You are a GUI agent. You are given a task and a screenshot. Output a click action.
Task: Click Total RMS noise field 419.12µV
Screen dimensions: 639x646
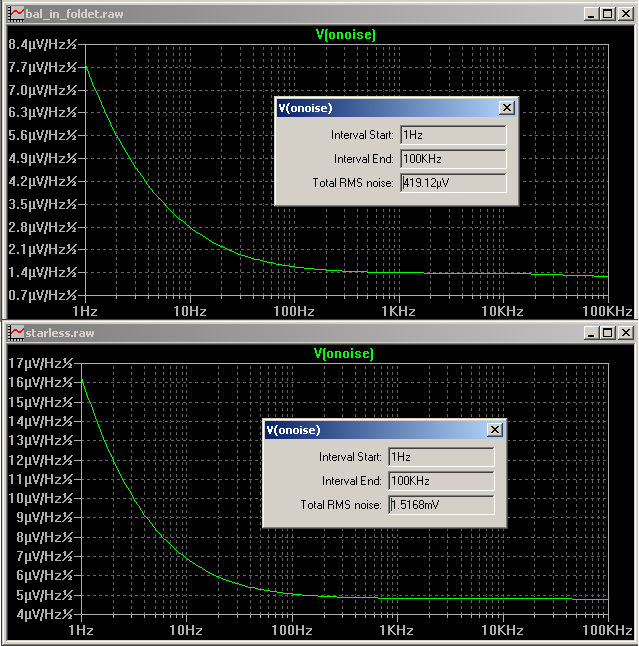pos(453,183)
